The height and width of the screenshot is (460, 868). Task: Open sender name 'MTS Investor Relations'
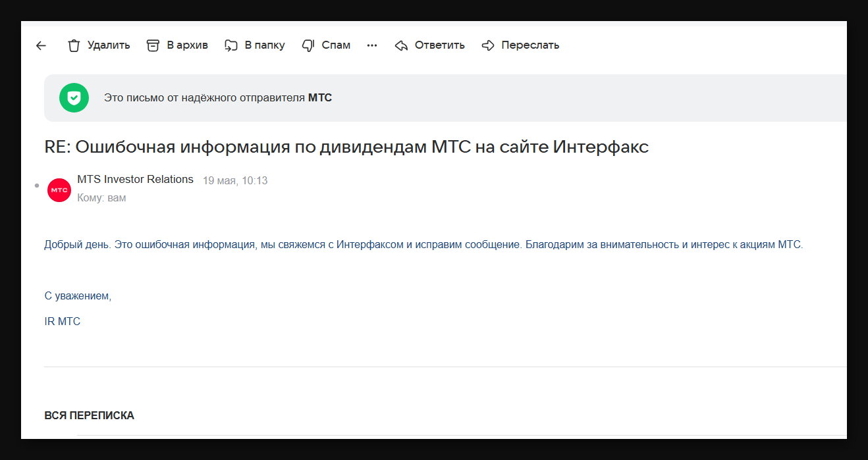pos(135,179)
